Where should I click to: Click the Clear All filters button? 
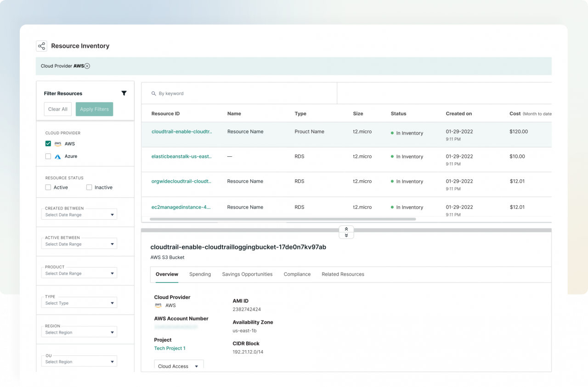point(57,109)
